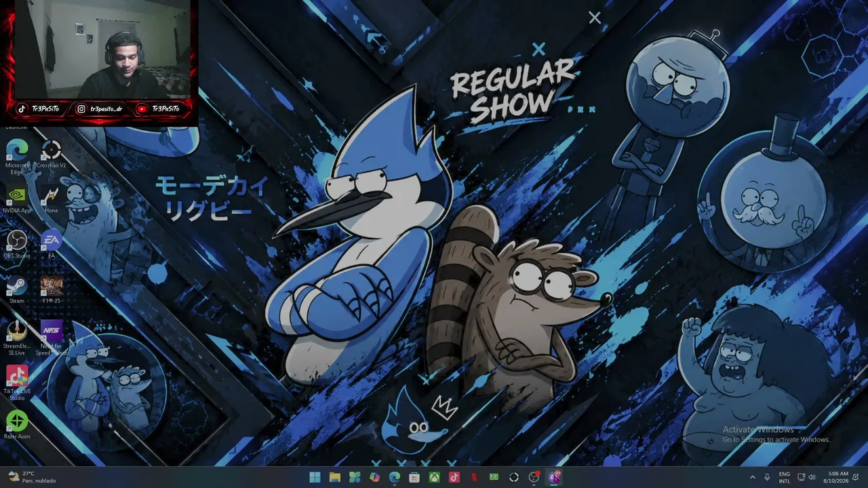
Task: Open Netflix from the taskbar
Action: coord(474,477)
